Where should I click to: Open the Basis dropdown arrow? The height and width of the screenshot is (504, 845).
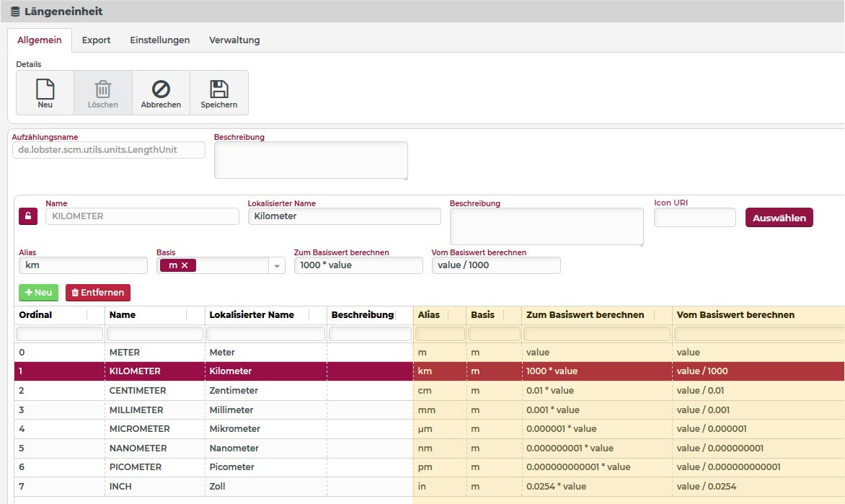pos(276,266)
